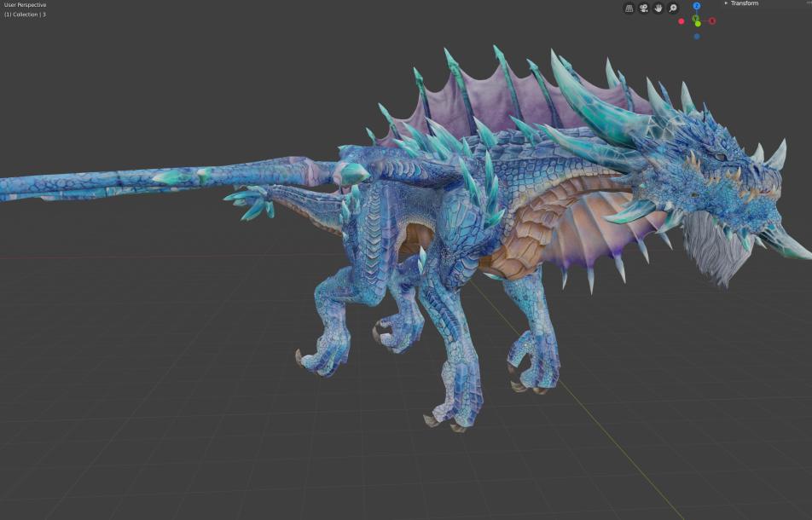The width and height of the screenshot is (812, 520).
Task: Expand the Transform panel disclosure triangle
Action: [726, 3]
